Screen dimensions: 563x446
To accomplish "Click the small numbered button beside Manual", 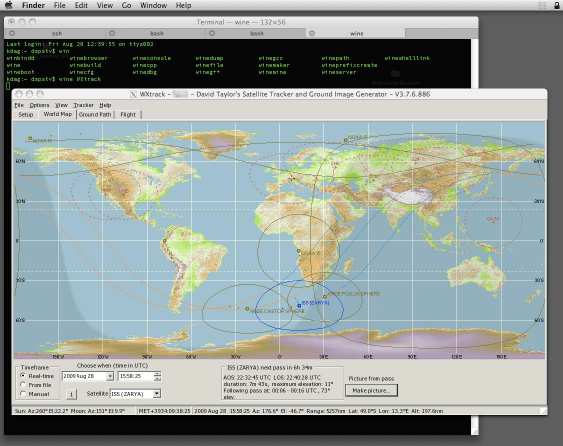I will pyautogui.click(x=71, y=394).
